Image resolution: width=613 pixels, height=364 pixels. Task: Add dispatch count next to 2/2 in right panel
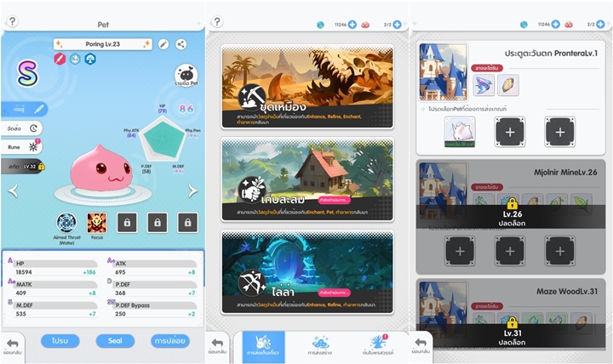tap(600, 24)
